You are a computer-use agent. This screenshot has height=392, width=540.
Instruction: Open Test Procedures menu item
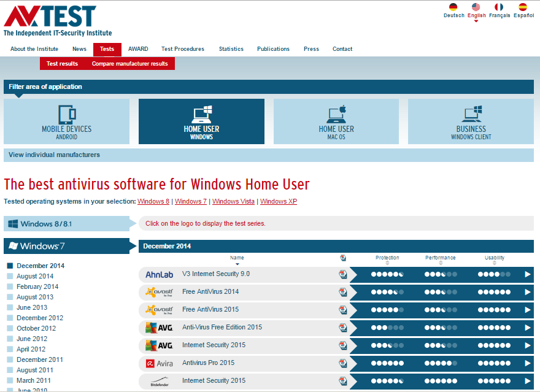tap(183, 49)
